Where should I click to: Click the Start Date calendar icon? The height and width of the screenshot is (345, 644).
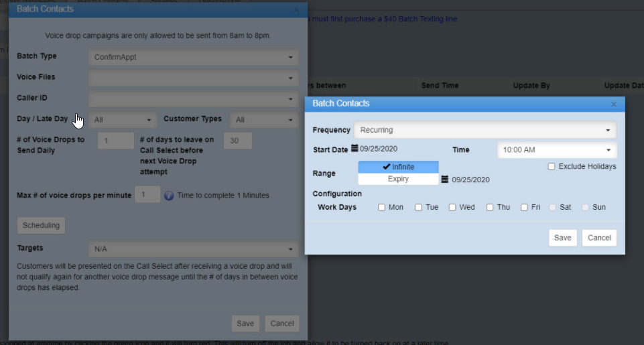[355, 149]
